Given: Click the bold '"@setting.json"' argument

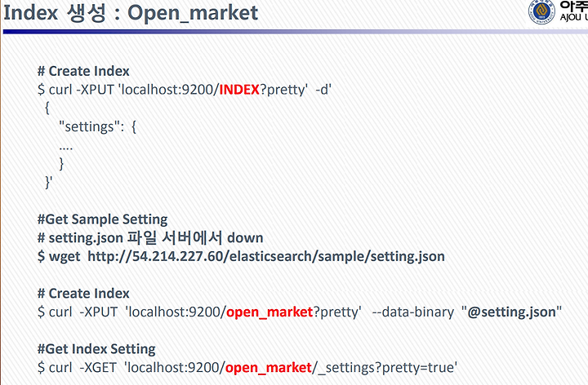Looking at the screenshot, I should pos(511,312).
